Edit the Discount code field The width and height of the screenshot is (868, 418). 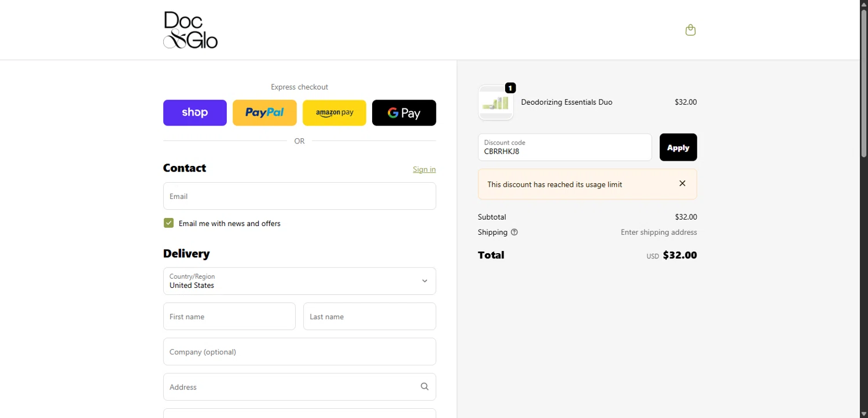click(x=565, y=147)
